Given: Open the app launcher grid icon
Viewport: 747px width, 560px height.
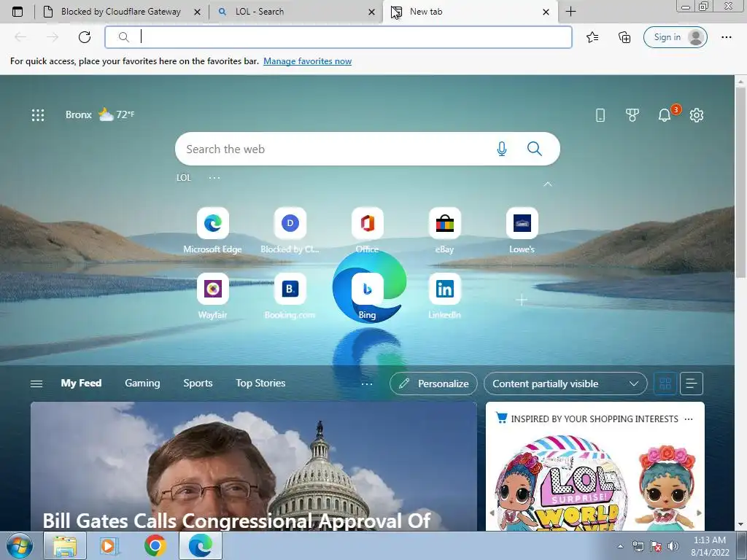Looking at the screenshot, I should click(38, 114).
